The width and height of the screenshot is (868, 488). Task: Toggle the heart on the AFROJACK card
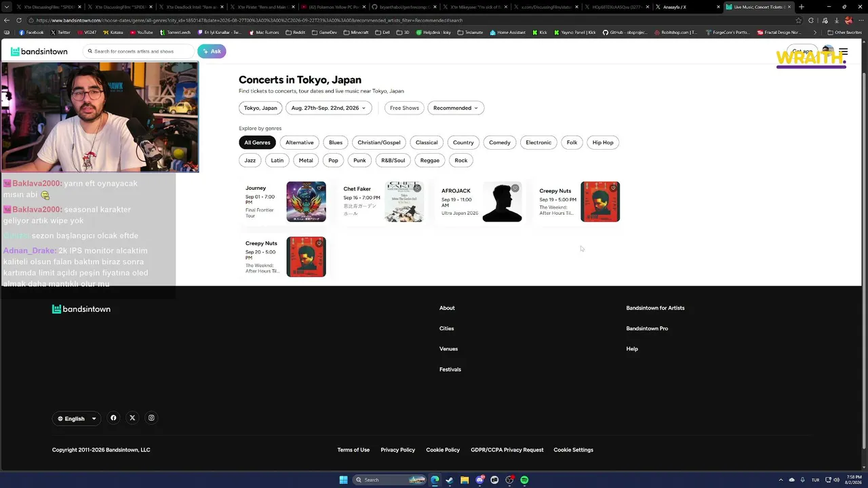[515, 188]
